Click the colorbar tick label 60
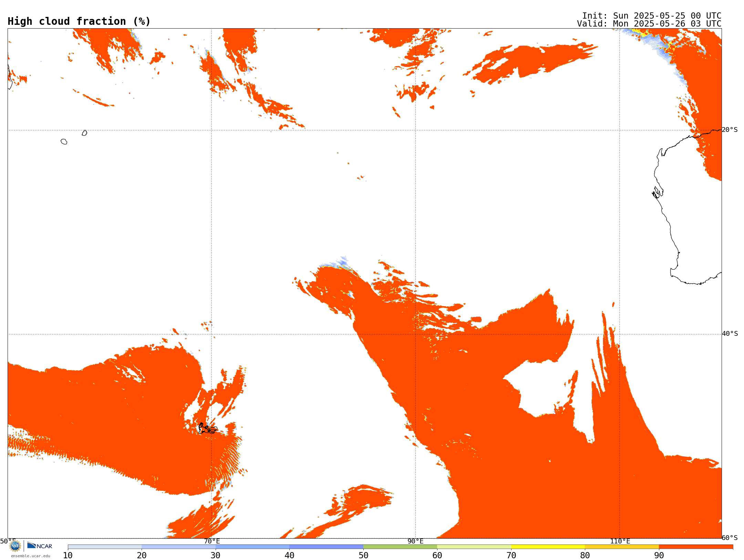This screenshot has height=560, width=744. 437,556
